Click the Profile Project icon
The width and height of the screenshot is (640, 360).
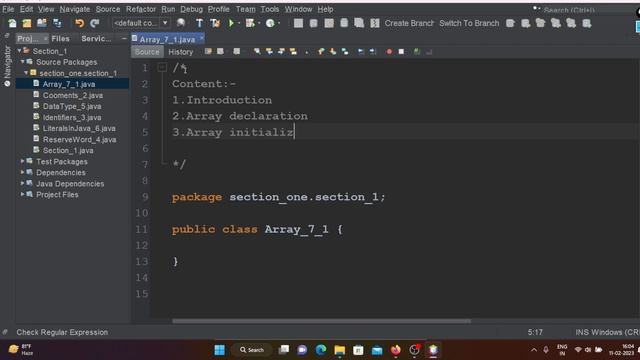270,23
